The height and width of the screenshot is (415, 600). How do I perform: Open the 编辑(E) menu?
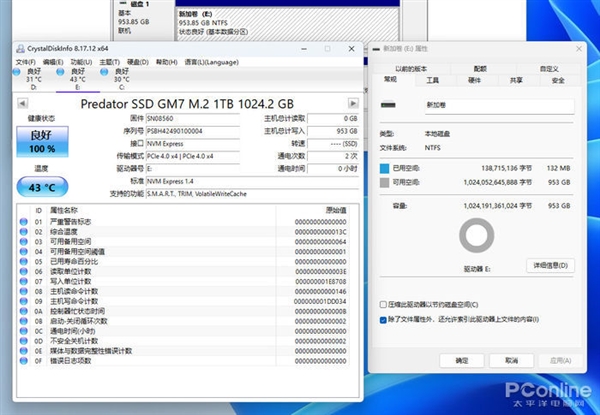[53, 62]
